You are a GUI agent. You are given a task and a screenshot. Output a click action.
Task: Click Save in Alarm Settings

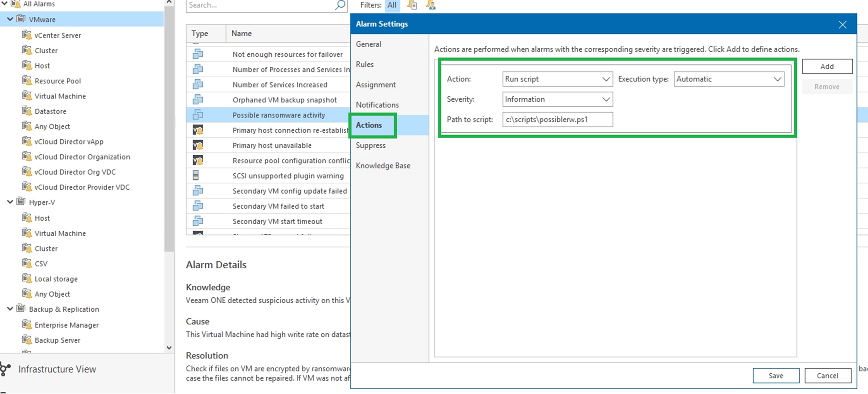coord(776,376)
